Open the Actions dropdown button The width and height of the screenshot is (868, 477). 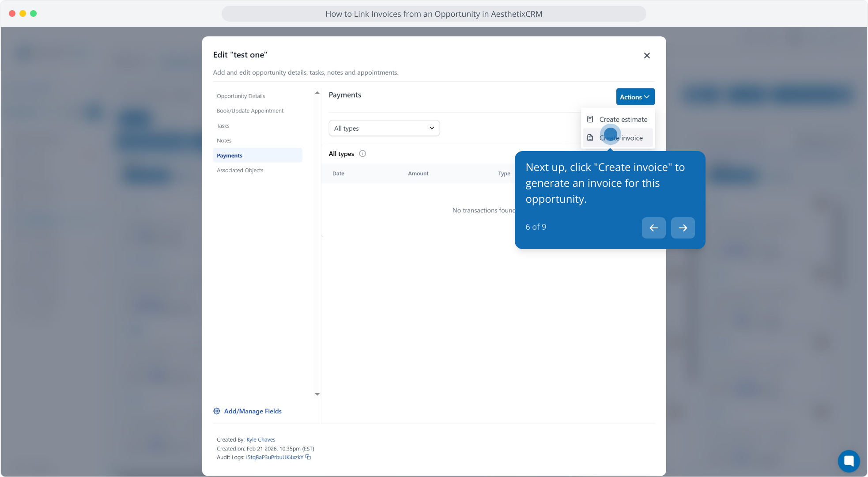click(x=635, y=97)
